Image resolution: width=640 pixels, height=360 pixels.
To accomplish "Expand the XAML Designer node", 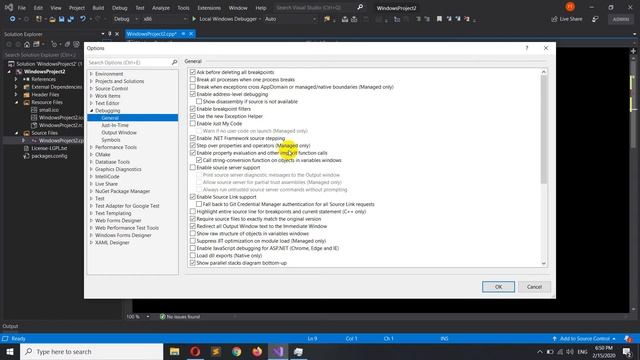I will pos(91,243).
